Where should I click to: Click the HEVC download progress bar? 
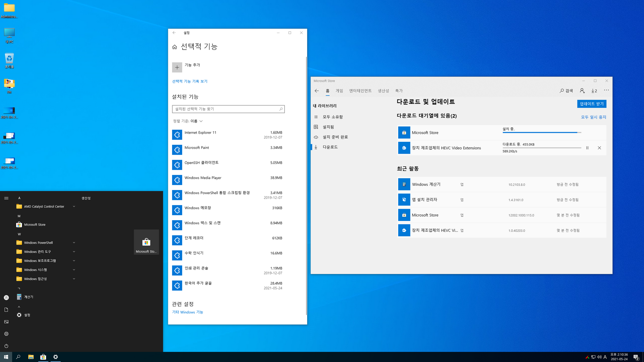(x=542, y=148)
